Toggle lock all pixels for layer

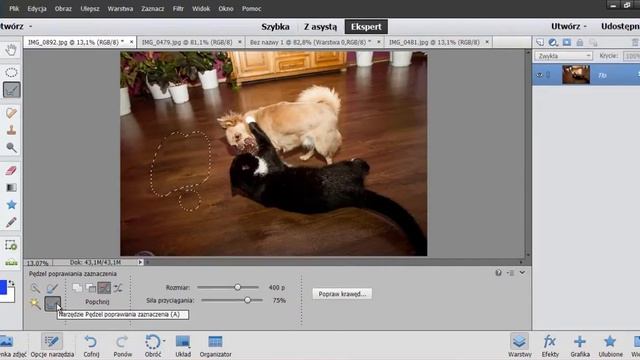(x=580, y=42)
